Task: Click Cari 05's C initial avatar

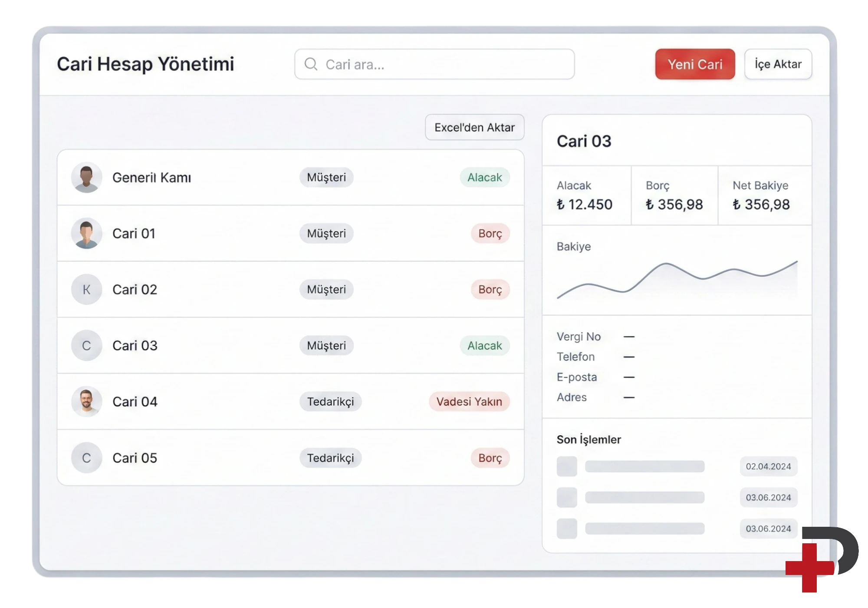Action: 86,458
